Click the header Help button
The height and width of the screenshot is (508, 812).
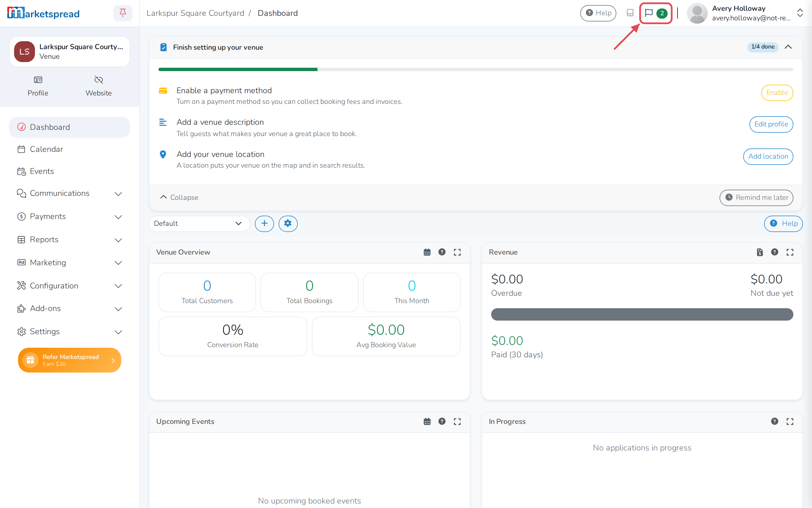(x=598, y=13)
